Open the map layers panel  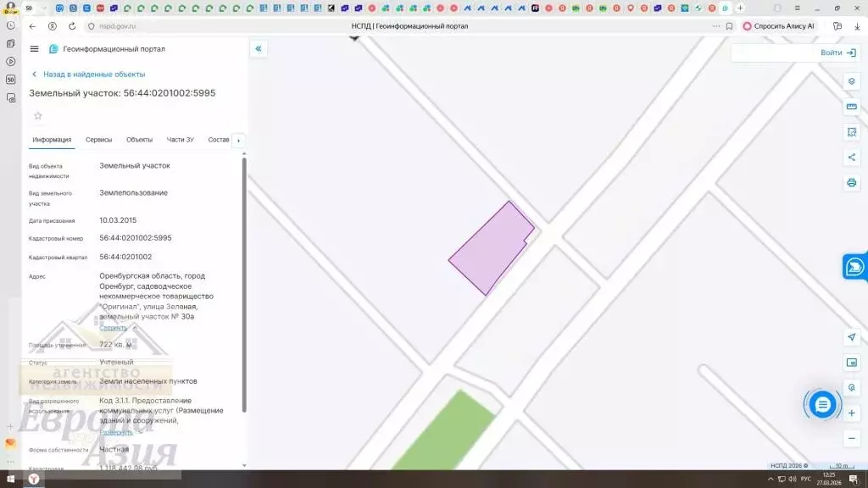click(852, 81)
